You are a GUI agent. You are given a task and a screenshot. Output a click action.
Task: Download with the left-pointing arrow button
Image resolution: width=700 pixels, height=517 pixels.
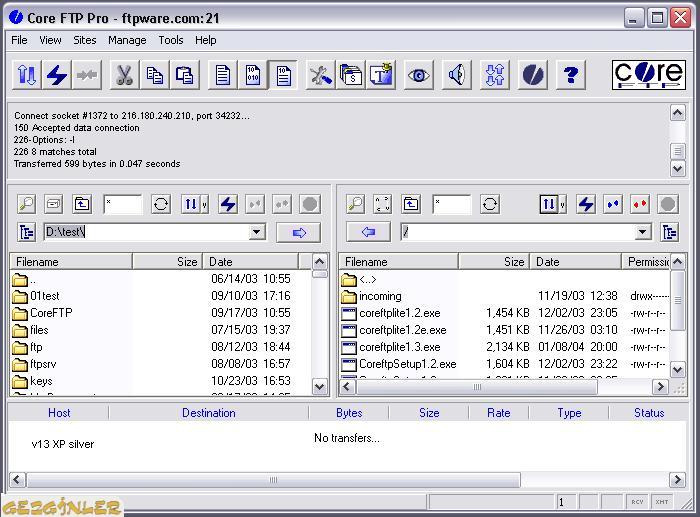368,232
